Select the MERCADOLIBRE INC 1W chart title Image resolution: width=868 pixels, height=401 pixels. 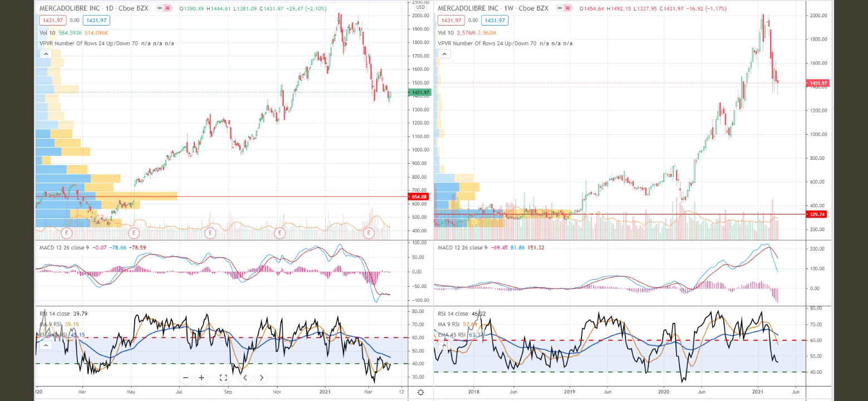coord(494,9)
